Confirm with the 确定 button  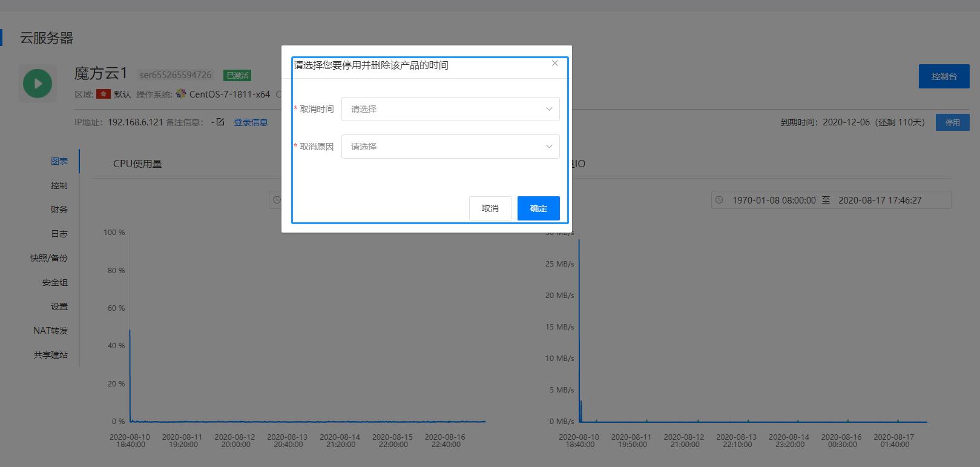tap(539, 208)
